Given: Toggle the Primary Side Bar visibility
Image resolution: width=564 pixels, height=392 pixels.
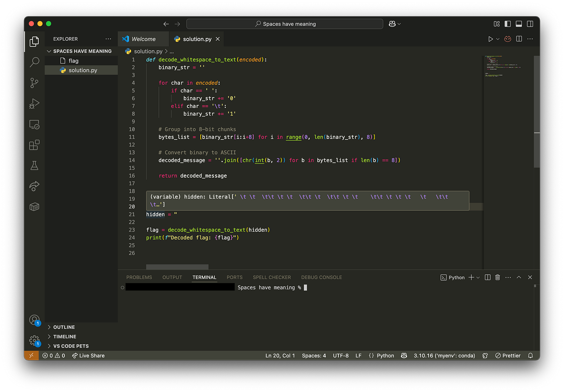Looking at the screenshot, I should [x=508, y=24].
